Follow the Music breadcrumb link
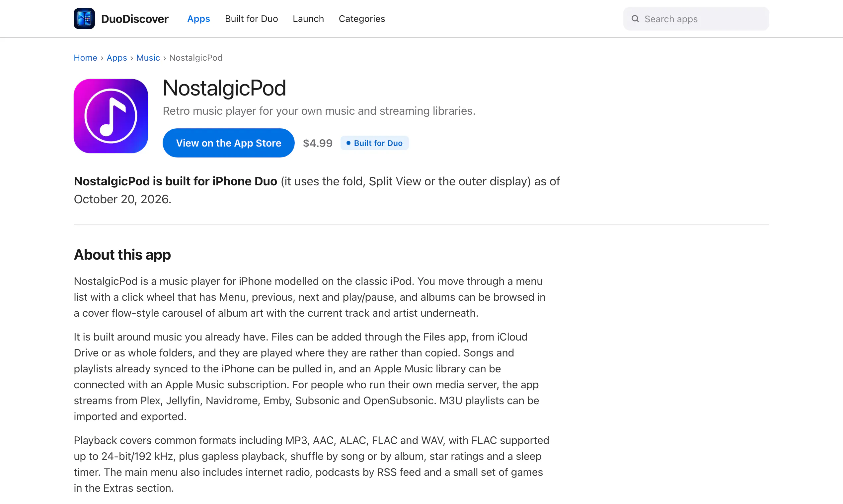 coord(148,58)
